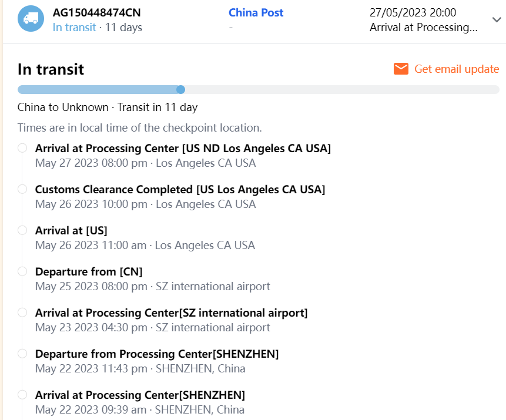Viewport: 506px width, 420px height.
Task: Click the Los Angeles Processing Center checkpoint marker
Action: (22, 149)
